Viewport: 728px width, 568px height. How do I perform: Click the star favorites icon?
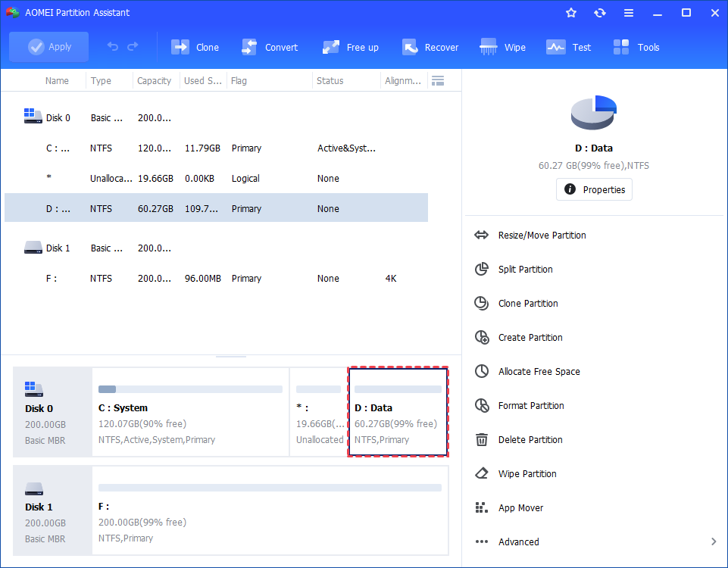tap(571, 13)
